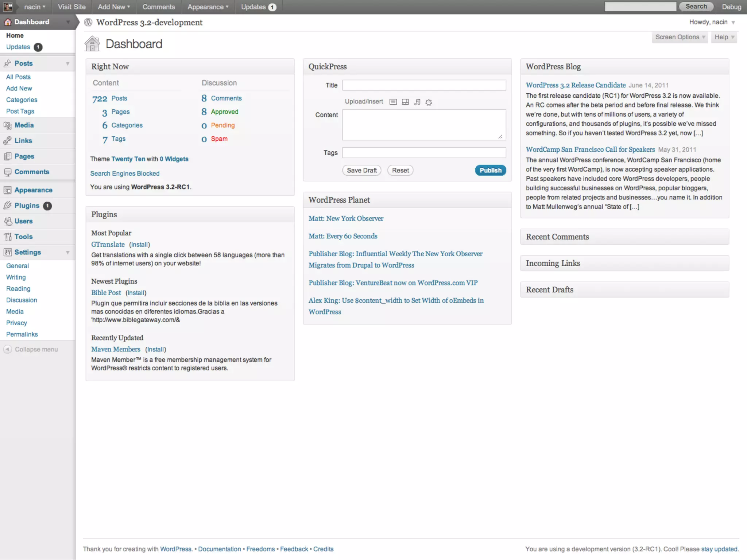
Task: Open the Screen Options dropdown
Action: pyautogui.click(x=680, y=37)
